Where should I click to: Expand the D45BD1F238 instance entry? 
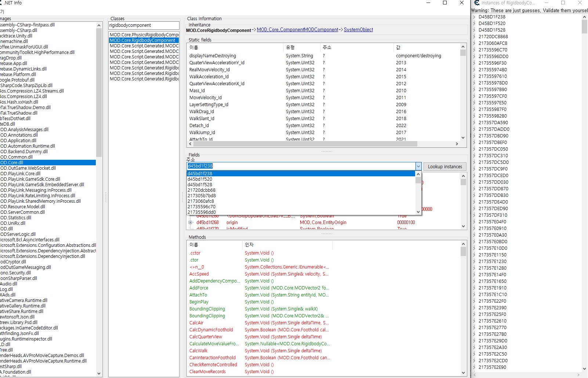coord(474,17)
